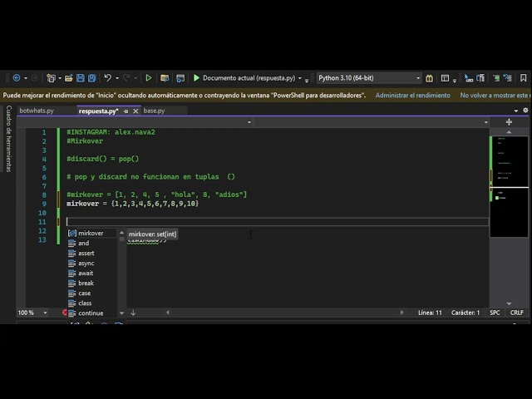This screenshot has width=532, height=399.
Task: Click the split editor icon
Action: (509, 122)
